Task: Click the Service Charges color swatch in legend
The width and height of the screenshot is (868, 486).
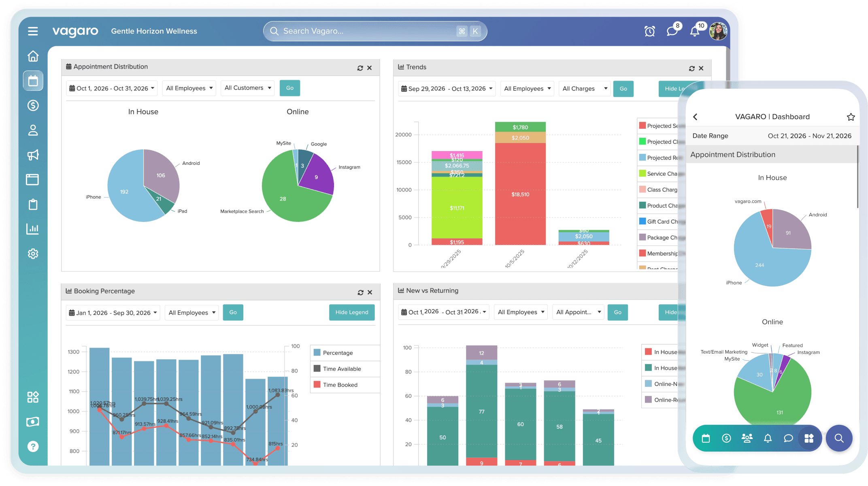Action: [x=642, y=173]
